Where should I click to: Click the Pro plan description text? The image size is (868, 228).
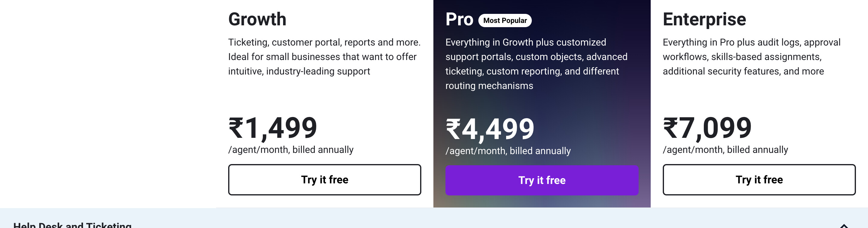click(x=536, y=64)
